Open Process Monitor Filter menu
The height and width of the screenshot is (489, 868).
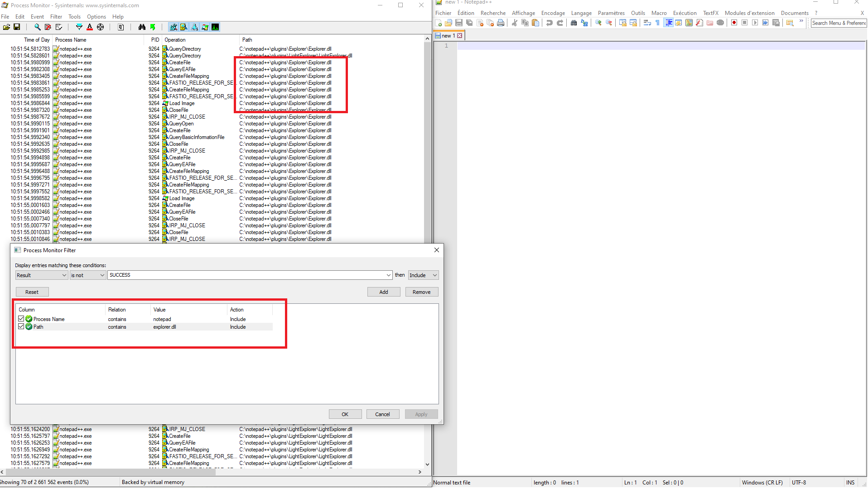click(x=56, y=17)
